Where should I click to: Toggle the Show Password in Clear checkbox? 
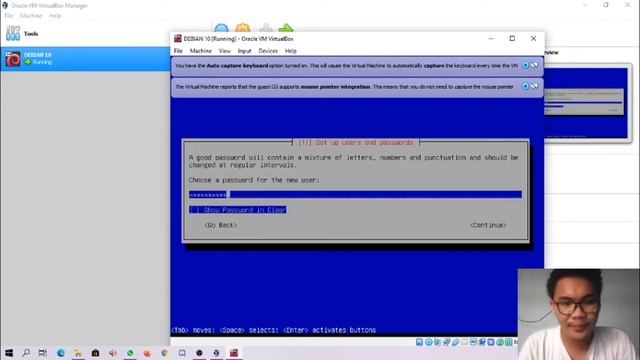click(238, 210)
